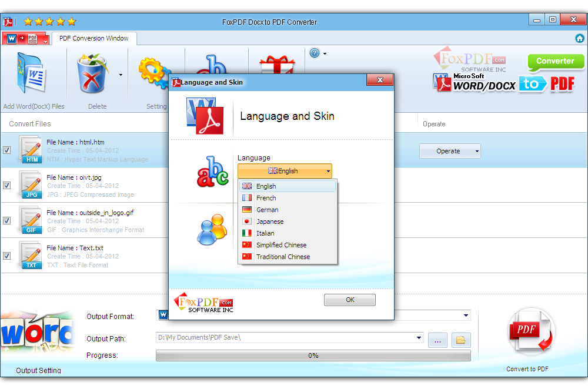Click the Word artwork in Output Setting
This screenshot has height=386, width=588.
coord(38,332)
